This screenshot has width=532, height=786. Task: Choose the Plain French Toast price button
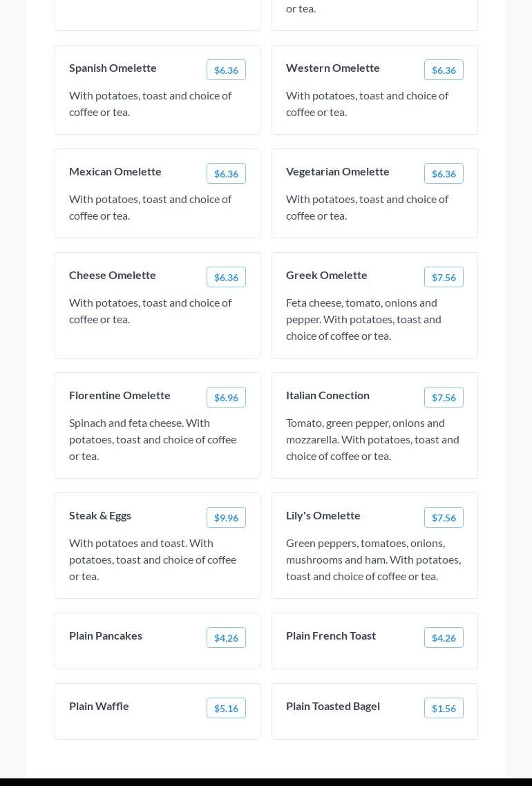click(x=444, y=638)
